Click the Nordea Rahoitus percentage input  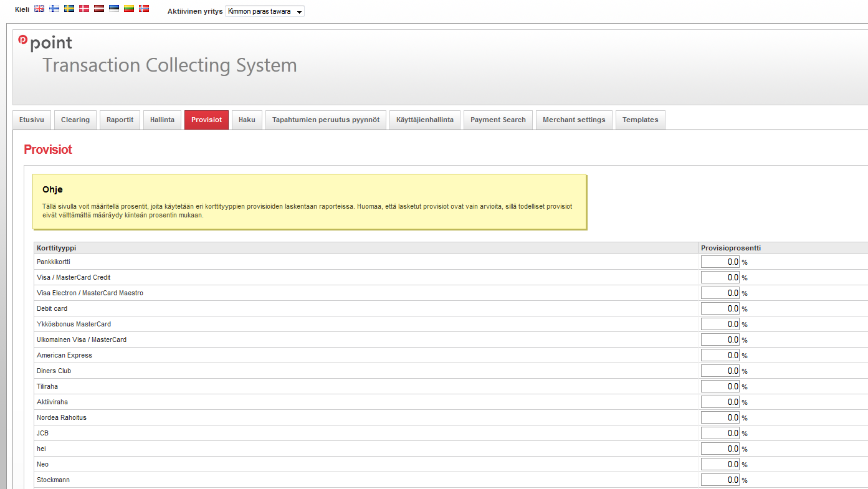pos(720,417)
